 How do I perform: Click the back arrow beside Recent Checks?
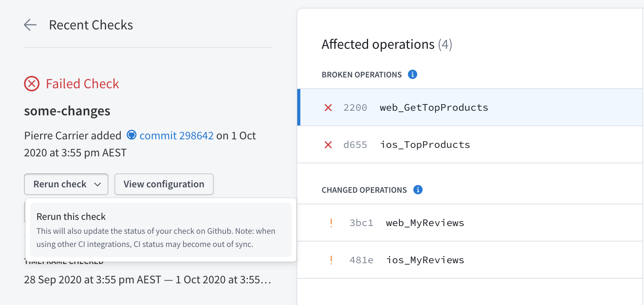(x=30, y=25)
